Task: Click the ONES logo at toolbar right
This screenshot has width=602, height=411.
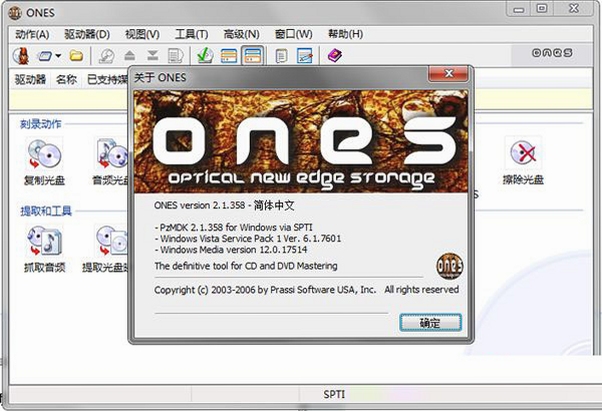Action: [x=552, y=53]
